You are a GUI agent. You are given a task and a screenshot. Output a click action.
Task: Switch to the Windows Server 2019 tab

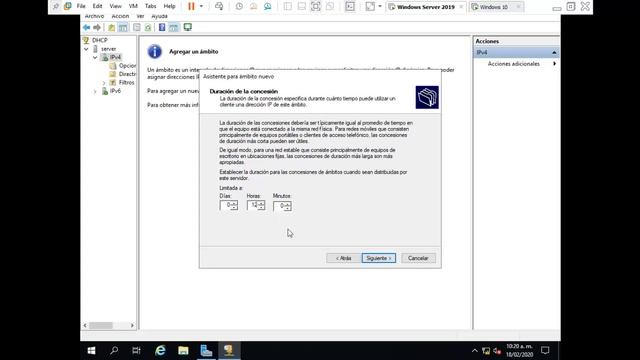(x=426, y=7)
